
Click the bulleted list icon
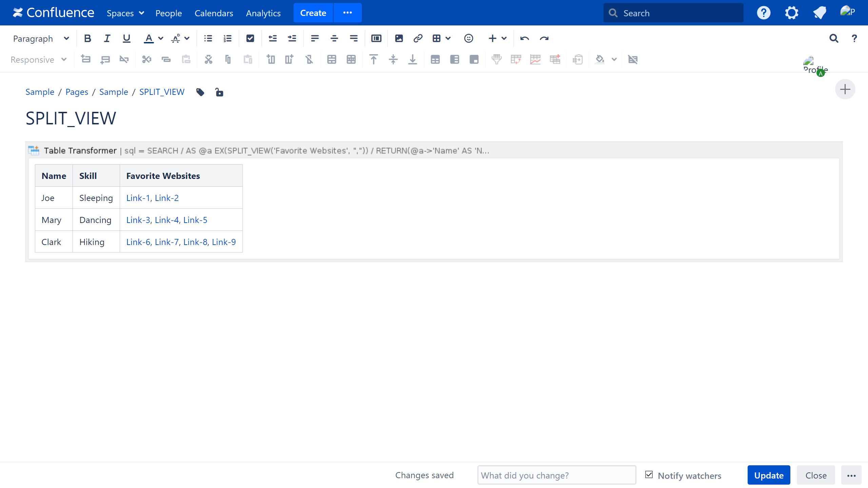pos(208,38)
